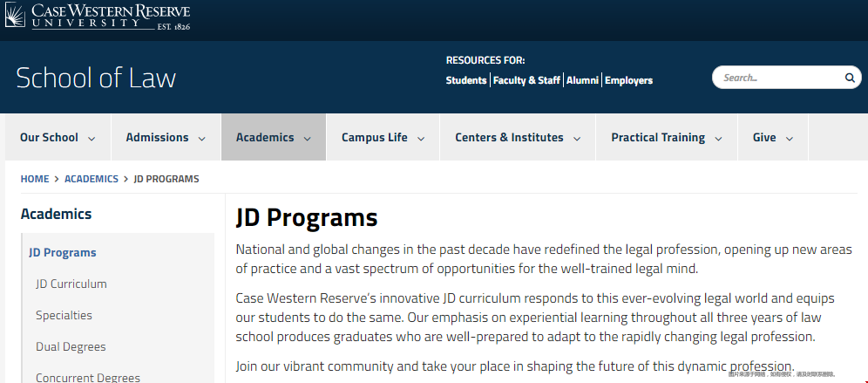
Task: Select ACADEMICS in the breadcrumb
Action: [92, 179]
